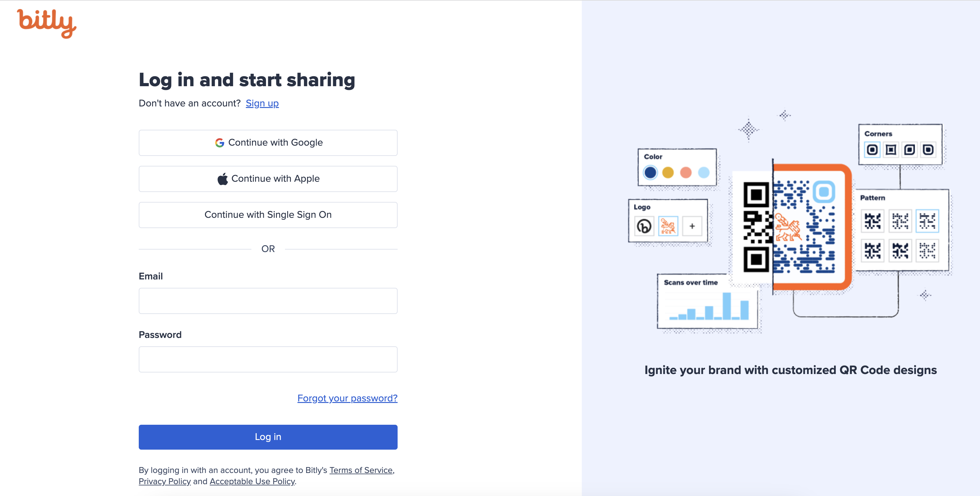Select the first rounded corner style icon
This screenshot has height=496, width=980.
pos(872,149)
